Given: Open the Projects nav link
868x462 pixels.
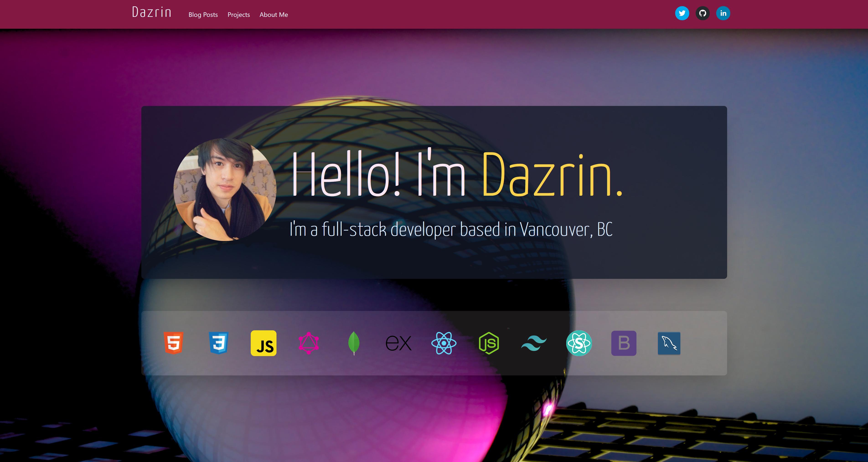Looking at the screenshot, I should pyautogui.click(x=239, y=15).
